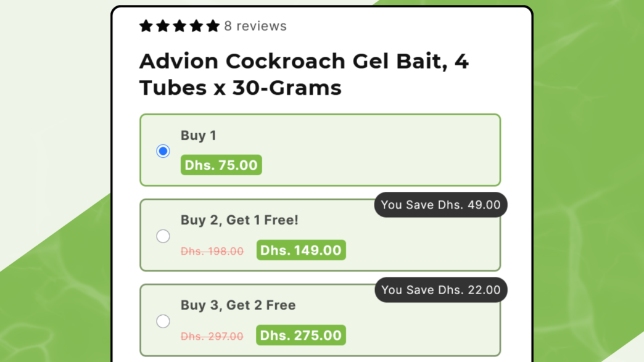The height and width of the screenshot is (362, 644).
Task: Click the Dhs. 75.00 price badge
Action: pos(221,165)
